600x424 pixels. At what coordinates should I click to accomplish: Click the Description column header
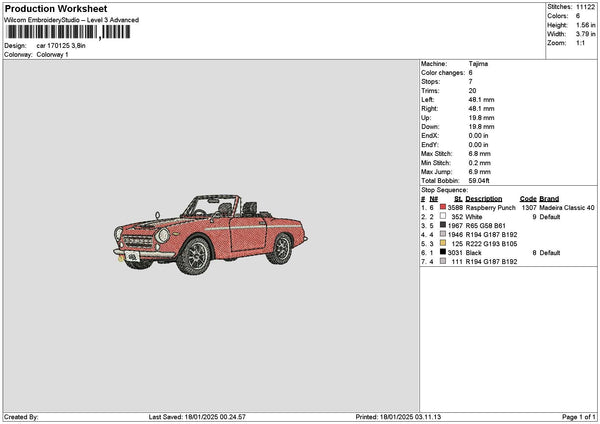pyautogui.click(x=485, y=198)
